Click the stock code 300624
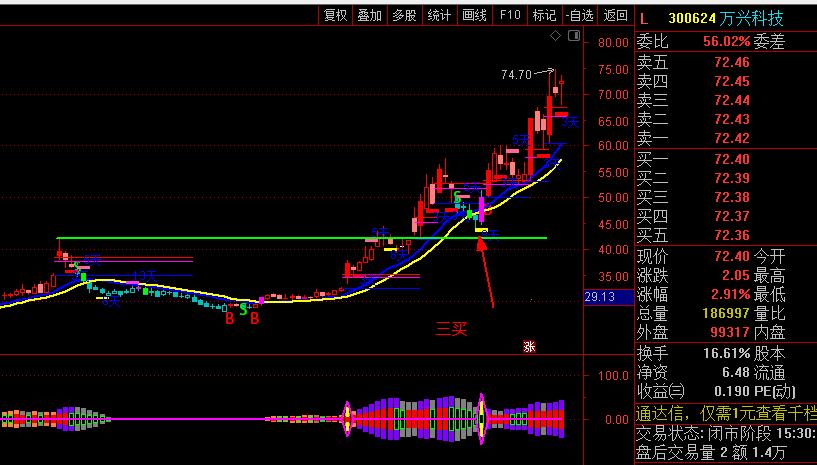 coord(692,19)
